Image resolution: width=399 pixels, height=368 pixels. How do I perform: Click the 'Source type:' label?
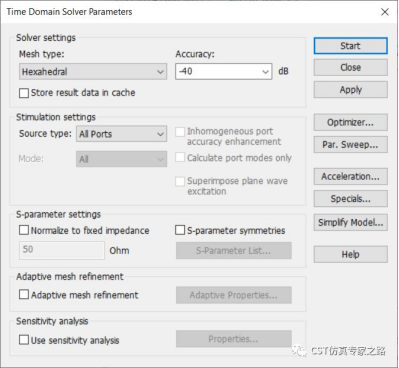(45, 134)
